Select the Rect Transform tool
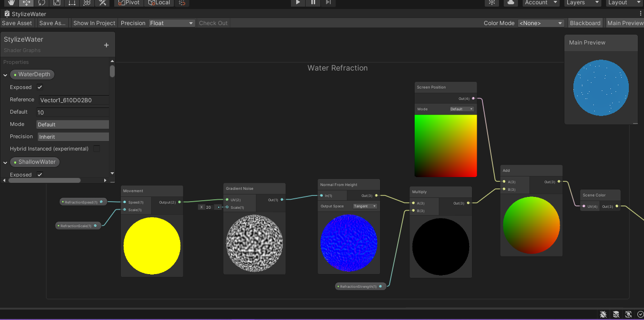 (x=71, y=3)
